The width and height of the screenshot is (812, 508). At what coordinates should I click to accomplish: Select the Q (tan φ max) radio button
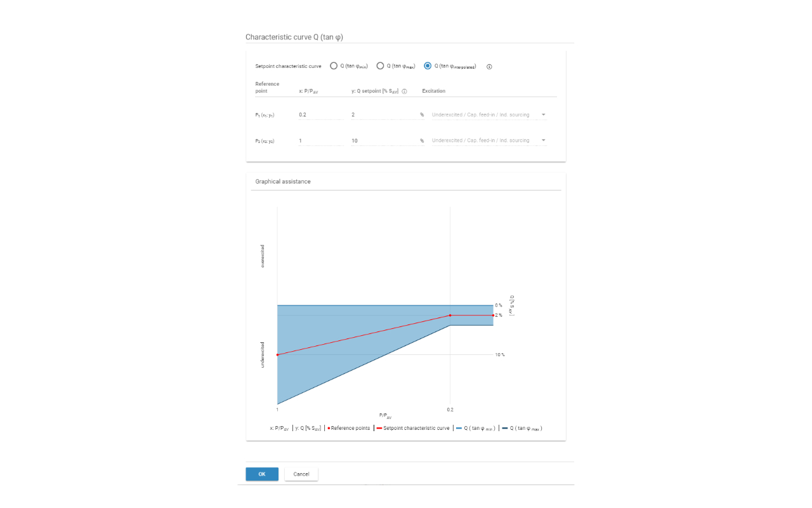pos(381,66)
